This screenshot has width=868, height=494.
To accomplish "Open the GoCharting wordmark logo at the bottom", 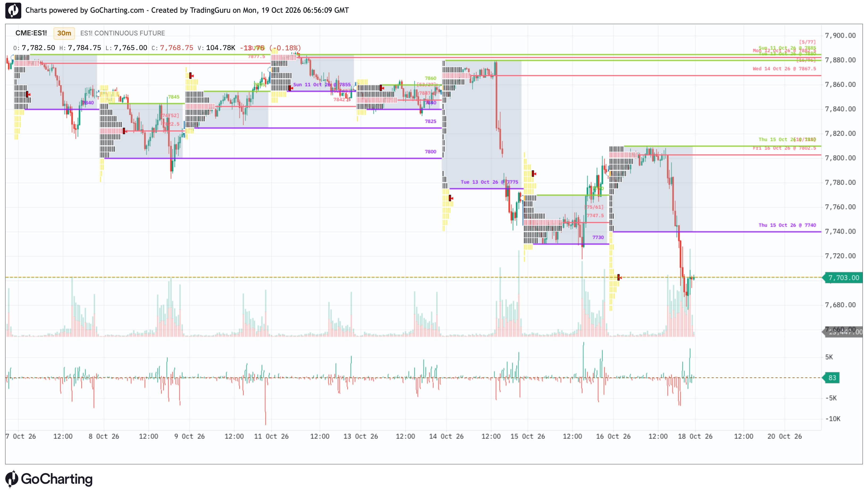I will click(x=49, y=479).
